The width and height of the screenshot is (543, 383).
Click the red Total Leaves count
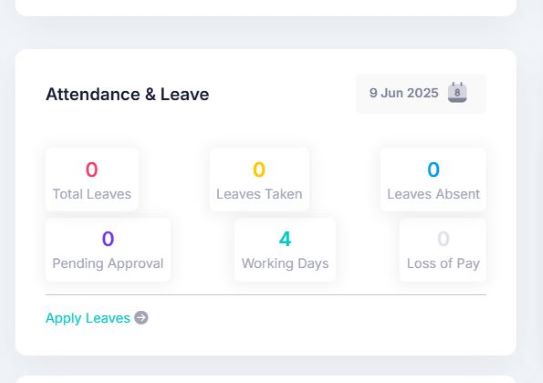point(92,170)
